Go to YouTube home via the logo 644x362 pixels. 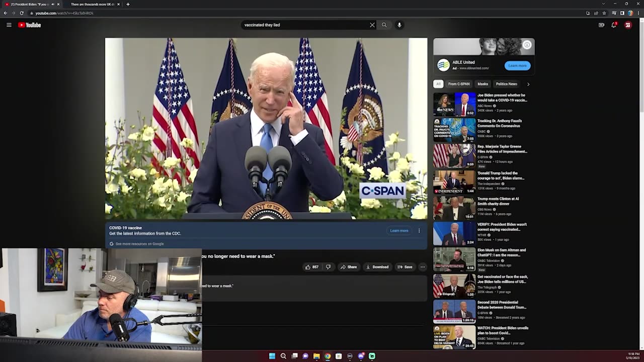click(x=30, y=25)
